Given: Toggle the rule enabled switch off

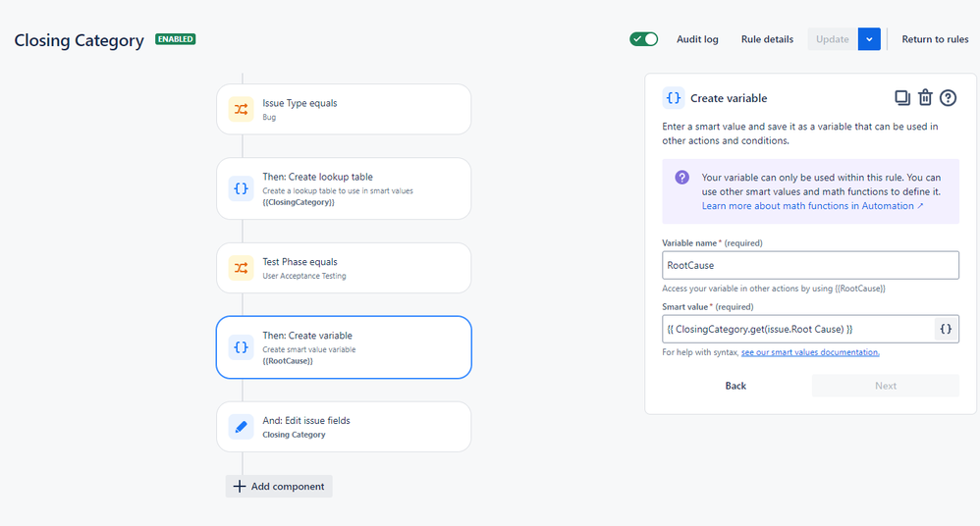Looking at the screenshot, I should tap(644, 39).
